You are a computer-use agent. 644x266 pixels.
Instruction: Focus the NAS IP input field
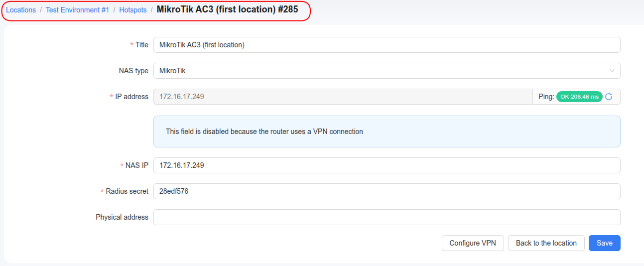pyautogui.click(x=386, y=165)
